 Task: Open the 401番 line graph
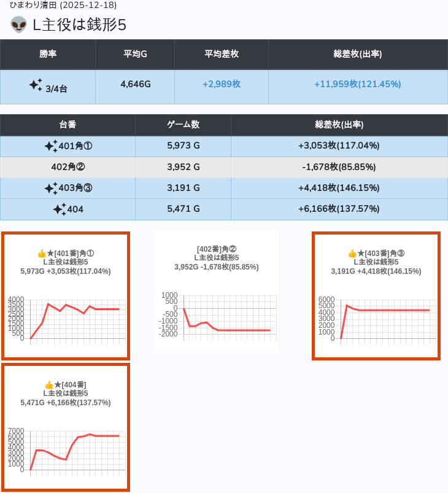pyautogui.click(x=75, y=319)
